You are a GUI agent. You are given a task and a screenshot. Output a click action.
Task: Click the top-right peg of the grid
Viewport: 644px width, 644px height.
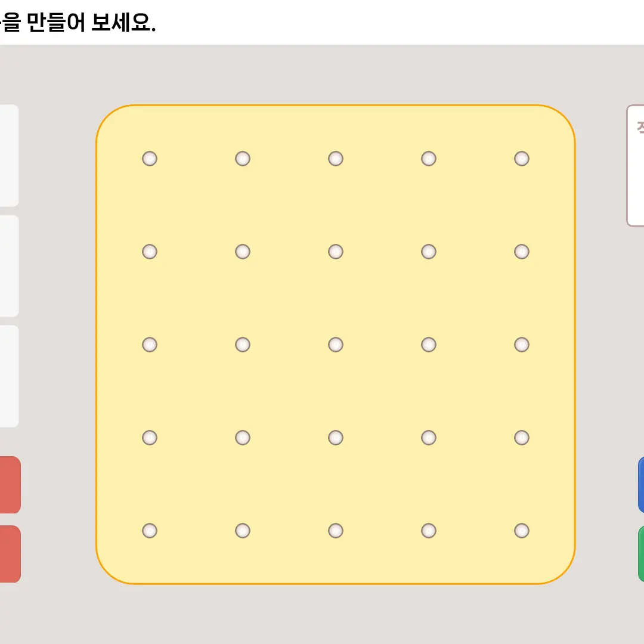[x=521, y=158]
